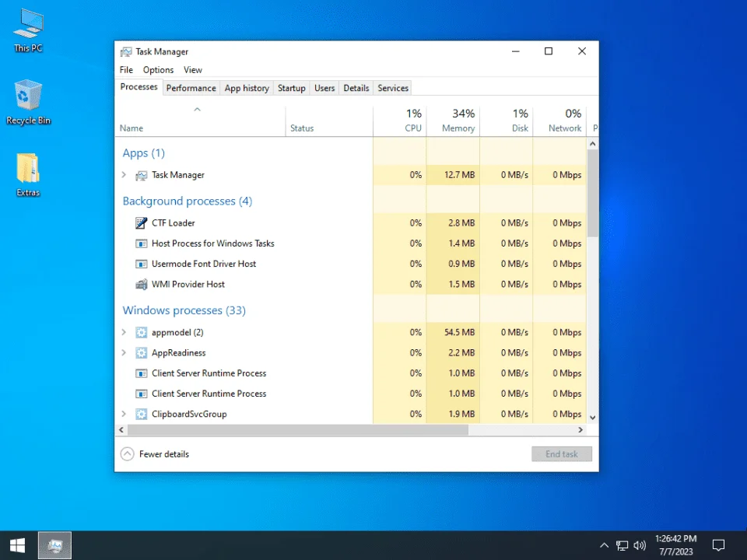The width and height of the screenshot is (747, 560).
Task: Open the Windows Start menu
Action: click(18, 545)
